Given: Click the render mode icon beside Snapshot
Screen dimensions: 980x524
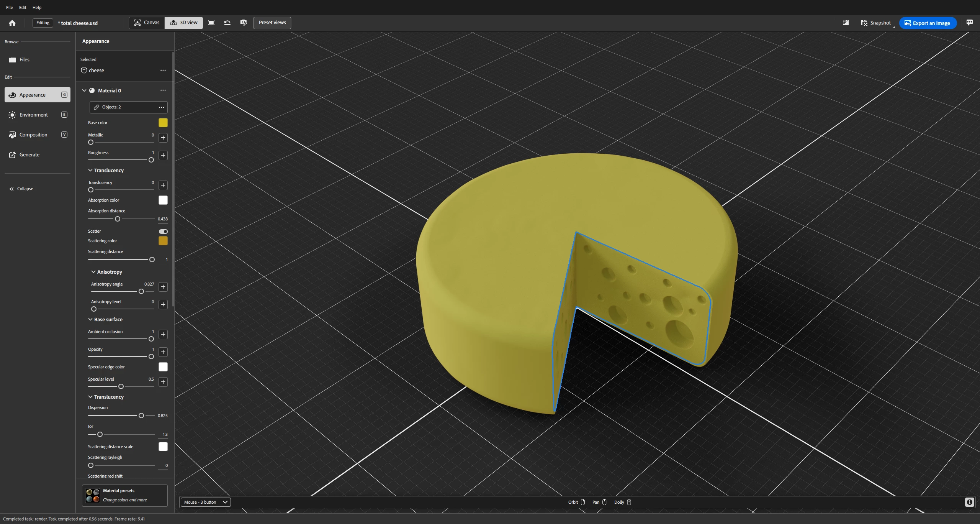Looking at the screenshot, I should click(846, 23).
